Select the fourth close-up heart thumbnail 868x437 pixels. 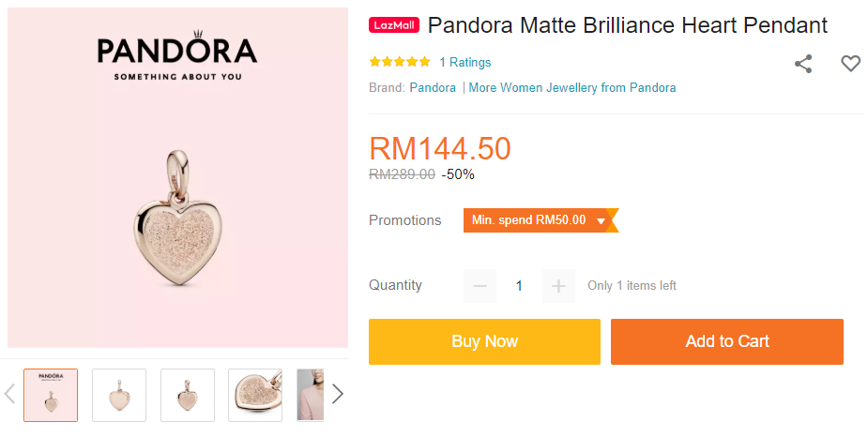click(256, 395)
